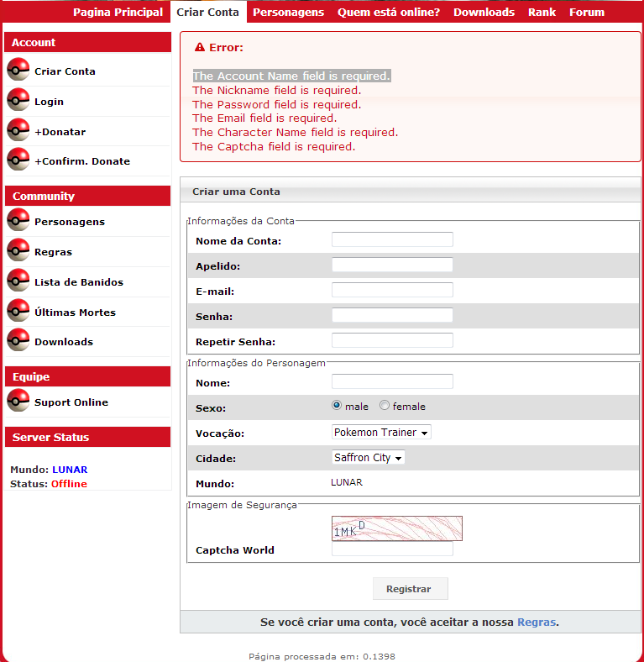Click the captcha security image
The height and width of the screenshot is (662, 644).
396,528
